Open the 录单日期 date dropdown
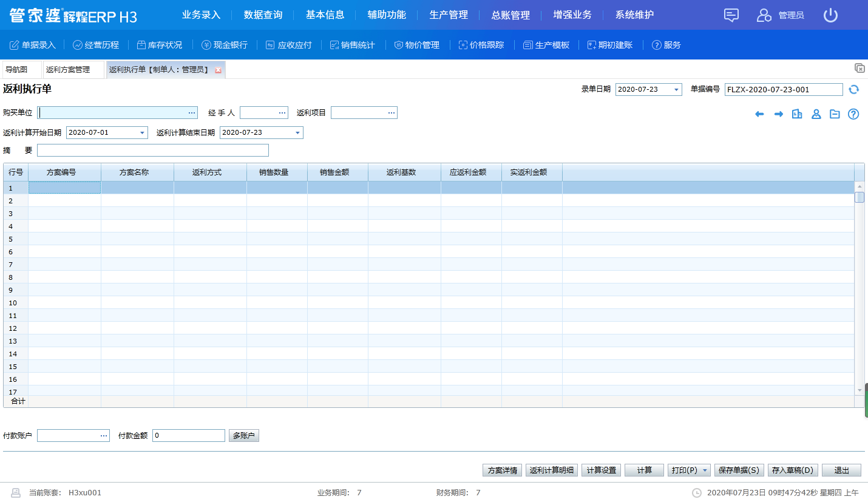This screenshot has height=502, width=868. coord(676,90)
